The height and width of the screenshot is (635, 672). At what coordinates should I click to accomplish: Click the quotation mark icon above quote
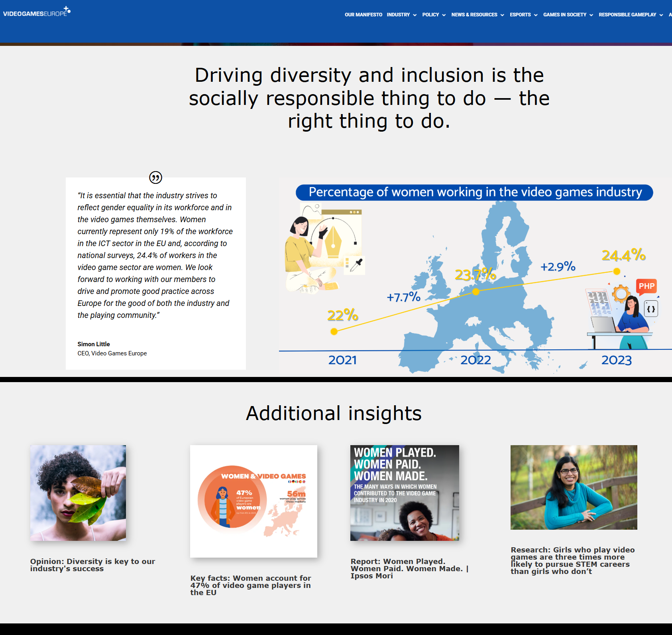coord(155,177)
